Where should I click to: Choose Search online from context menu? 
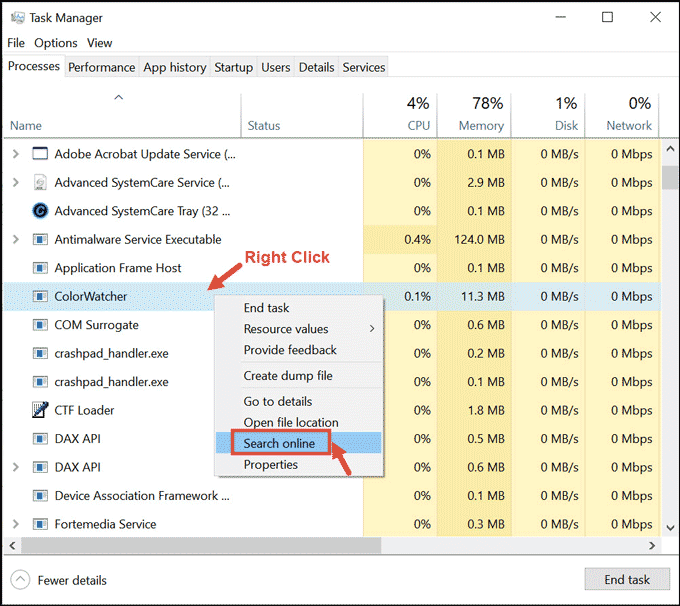279,443
